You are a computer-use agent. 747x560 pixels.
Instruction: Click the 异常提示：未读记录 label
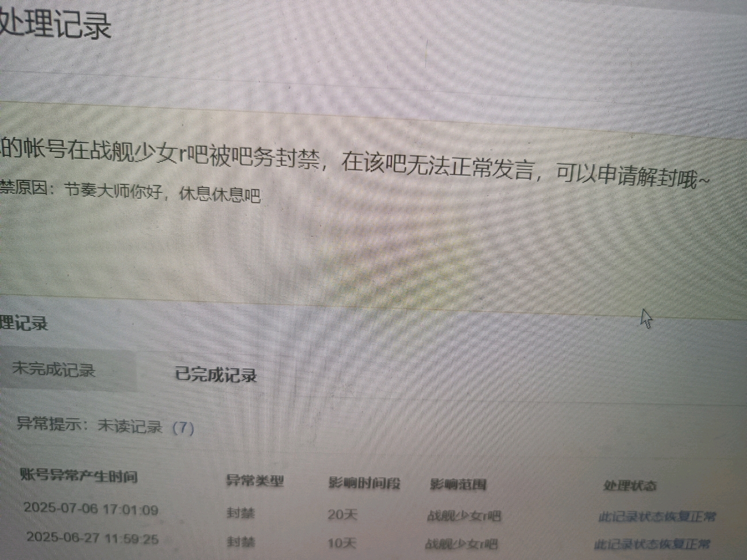90,425
